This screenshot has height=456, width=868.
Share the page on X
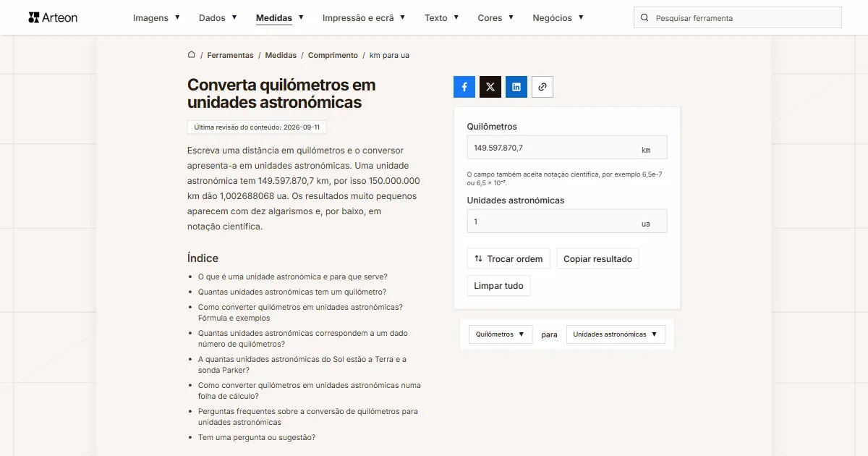[490, 87]
